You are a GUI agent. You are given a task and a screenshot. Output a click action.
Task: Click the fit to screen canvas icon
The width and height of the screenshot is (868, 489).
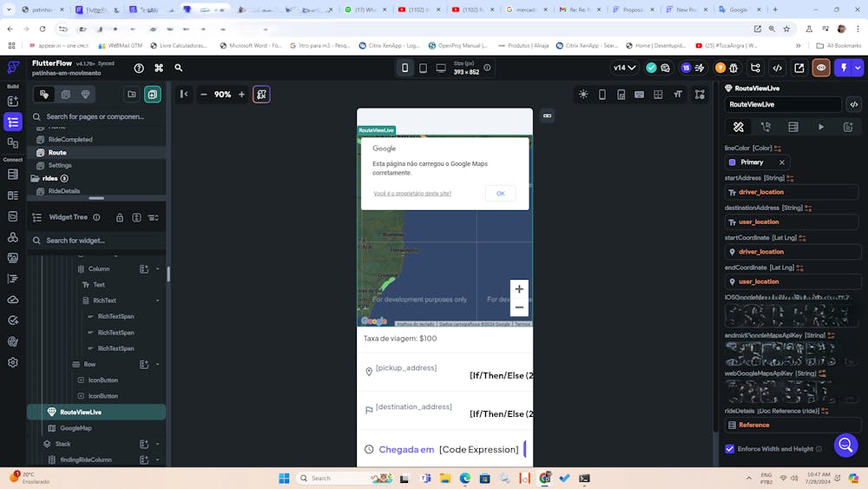click(x=261, y=95)
